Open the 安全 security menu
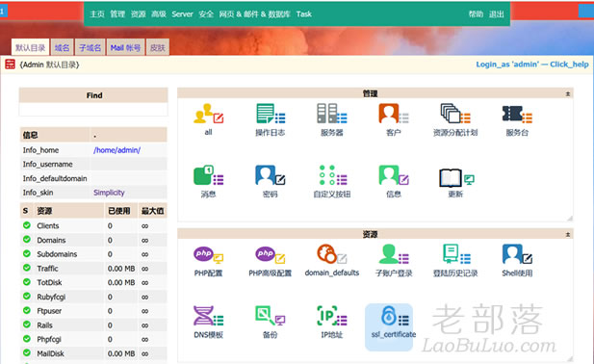594x364 pixels. (x=206, y=14)
